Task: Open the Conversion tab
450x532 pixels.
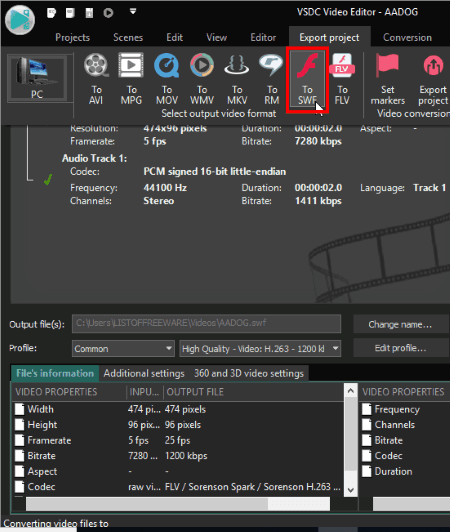Action: (x=407, y=37)
